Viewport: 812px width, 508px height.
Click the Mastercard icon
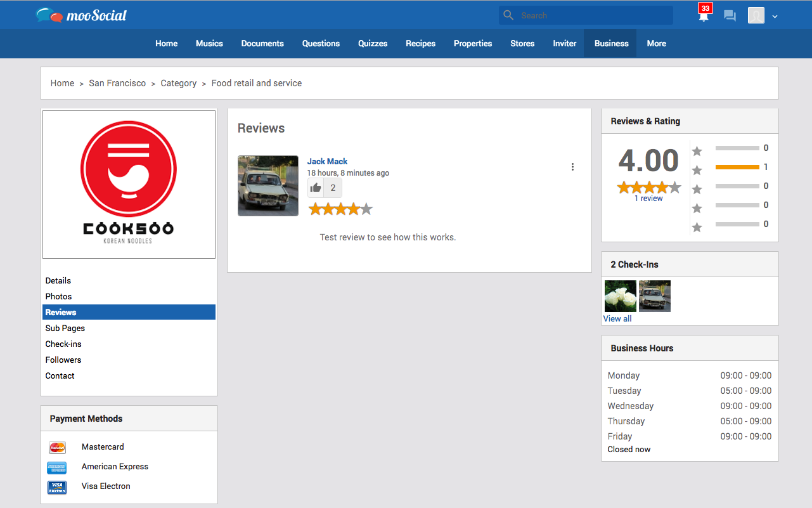57,448
